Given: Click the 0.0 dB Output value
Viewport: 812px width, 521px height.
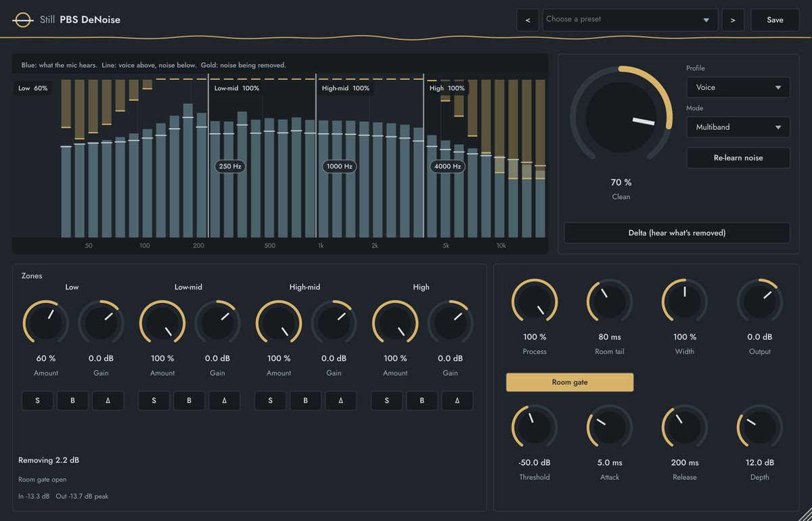Looking at the screenshot, I should click(x=760, y=337).
